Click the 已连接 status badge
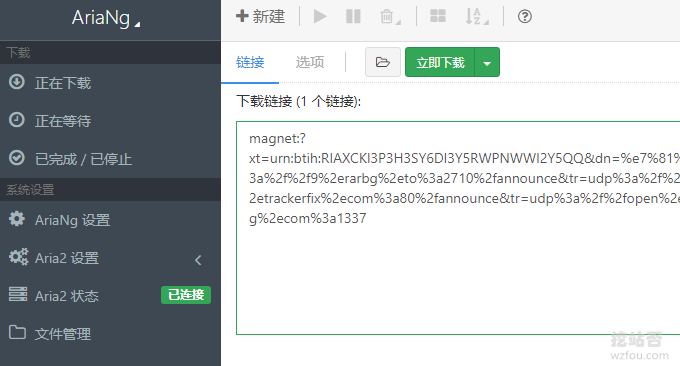Image resolution: width=680 pixels, height=366 pixels. click(x=186, y=295)
